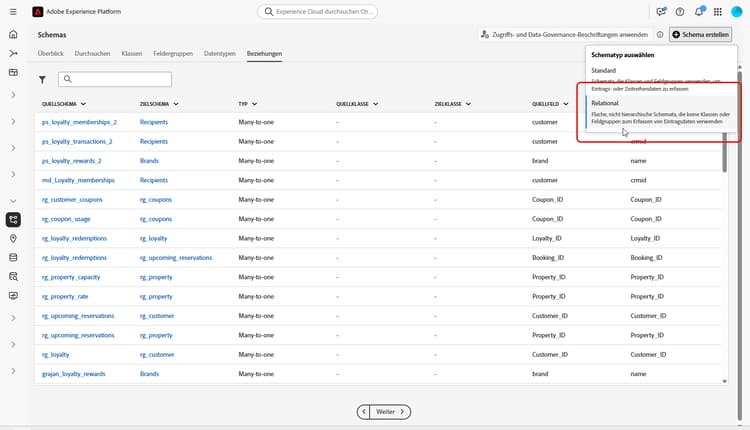750x430 pixels.
Task: Open Brands link in ps_loyalty_rewards_2 row
Action: (149, 161)
